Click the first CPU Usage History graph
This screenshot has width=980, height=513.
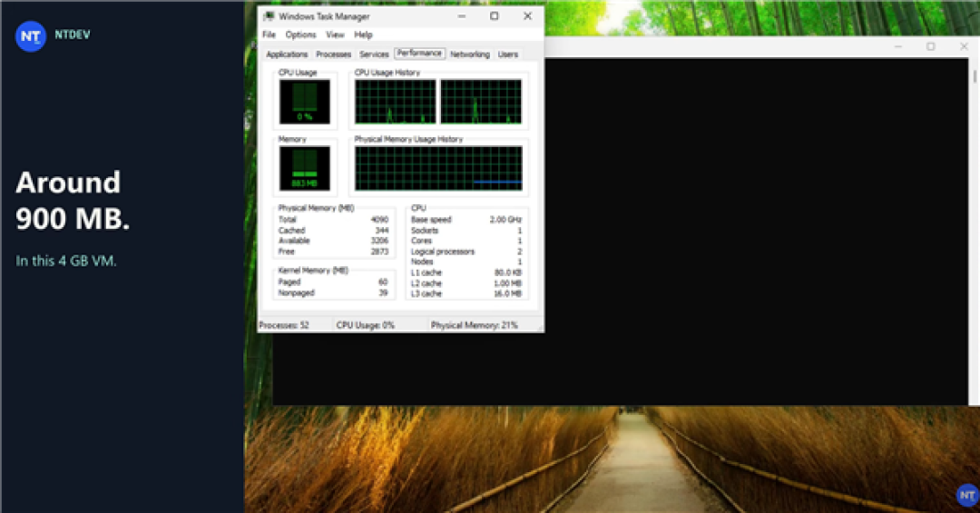396,102
